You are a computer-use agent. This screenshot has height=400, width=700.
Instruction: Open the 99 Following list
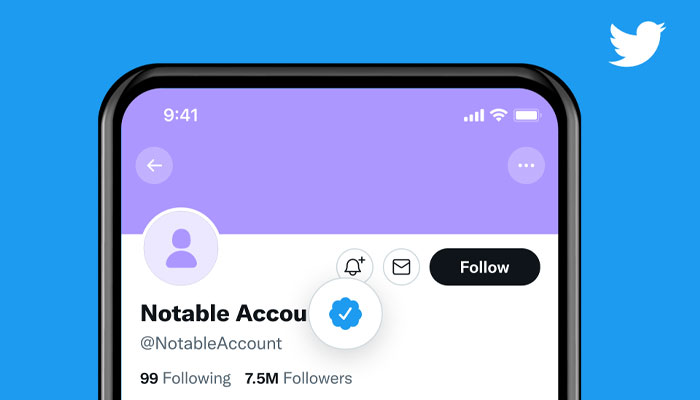[186, 379]
